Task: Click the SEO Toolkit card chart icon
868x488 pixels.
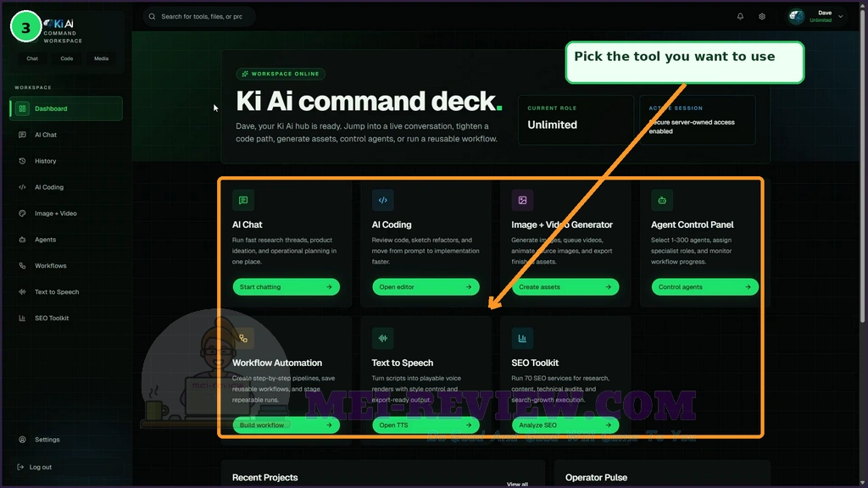Action: (x=522, y=338)
